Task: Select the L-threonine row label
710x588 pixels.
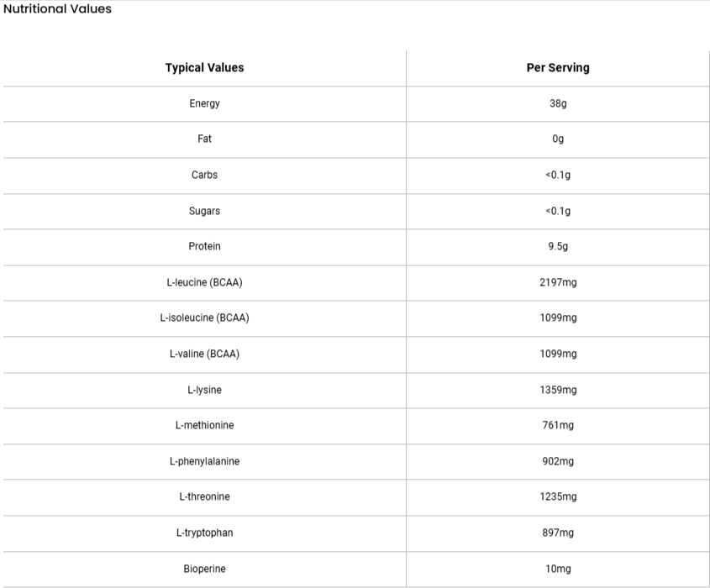Action: click(204, 496)
